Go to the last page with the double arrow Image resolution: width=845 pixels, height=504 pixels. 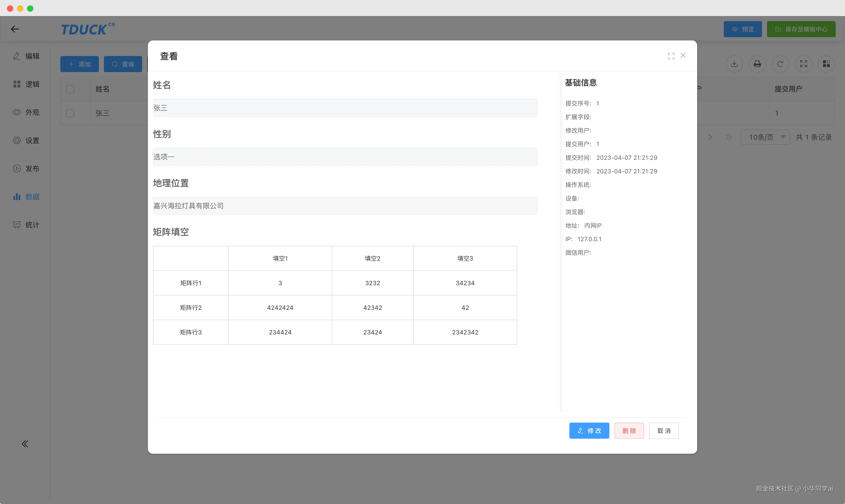[728, 137]
